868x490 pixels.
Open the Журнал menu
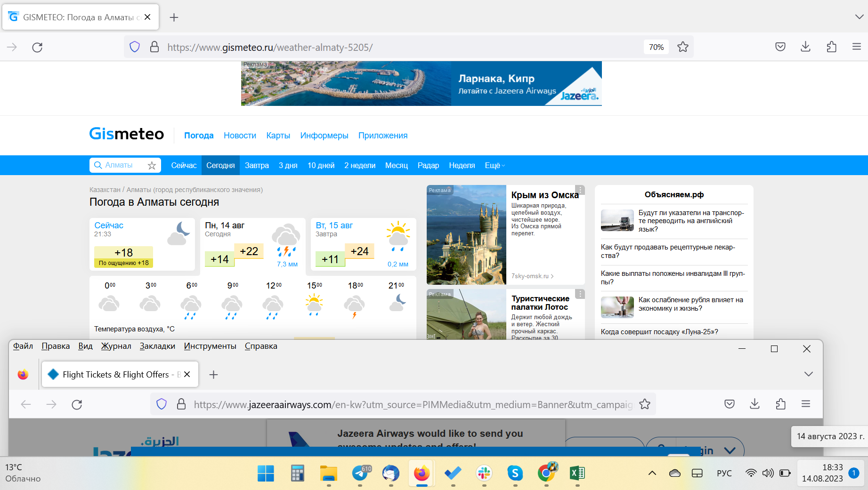[x=116, y=346]
